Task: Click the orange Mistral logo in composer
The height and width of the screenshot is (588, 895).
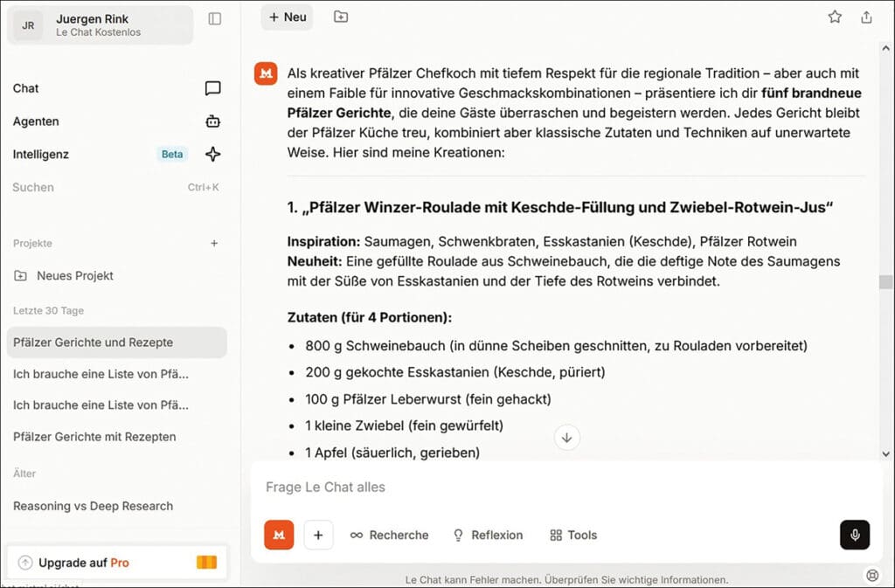Action: coord(279,535)
